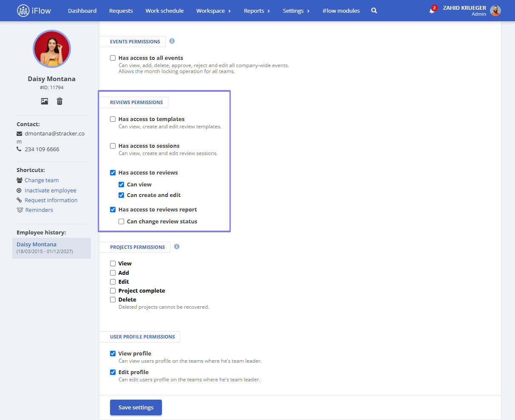Open iFlow modules
The height and width of the screenshot is (420, 515).
(x=341, y=11)
